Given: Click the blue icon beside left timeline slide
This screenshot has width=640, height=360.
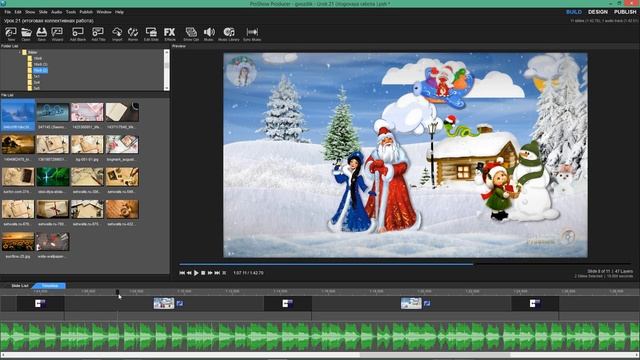Looking at the screenshot, I should pos(180,303).
